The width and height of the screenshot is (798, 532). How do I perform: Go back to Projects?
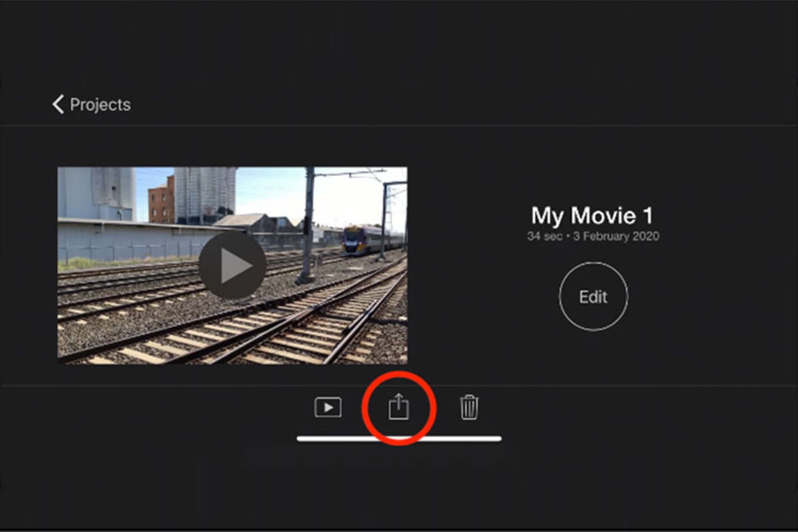pos(91,104)
